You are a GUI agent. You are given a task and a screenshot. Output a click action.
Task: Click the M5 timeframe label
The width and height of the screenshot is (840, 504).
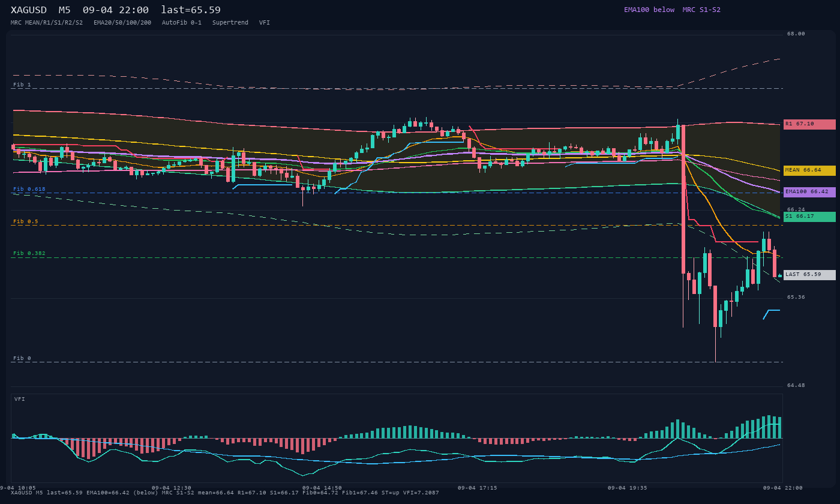65,10
